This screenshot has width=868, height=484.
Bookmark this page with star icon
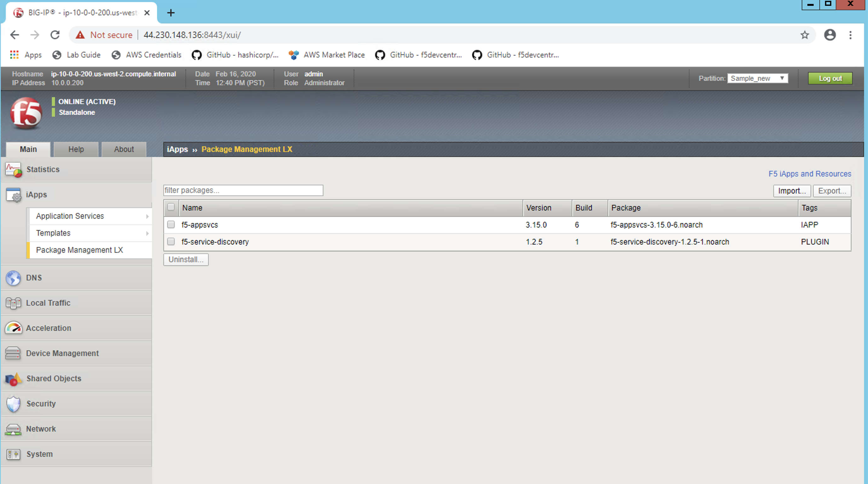click(x=805, y=35)
